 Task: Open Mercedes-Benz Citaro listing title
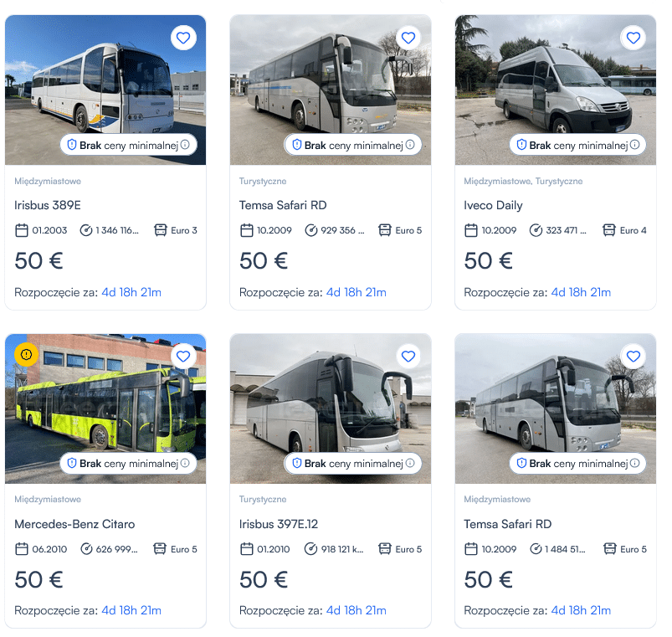tap(74, 524)
